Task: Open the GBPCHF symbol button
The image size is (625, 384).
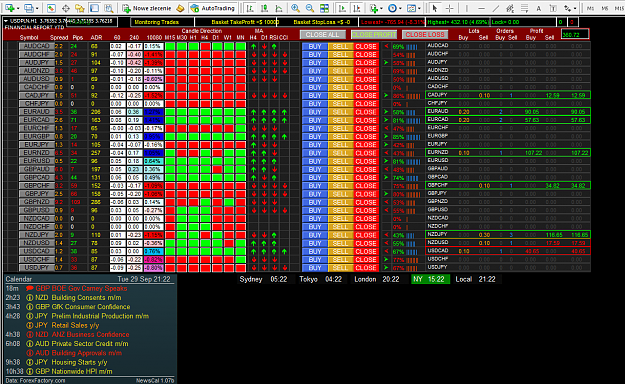Action: coord(37,185)
